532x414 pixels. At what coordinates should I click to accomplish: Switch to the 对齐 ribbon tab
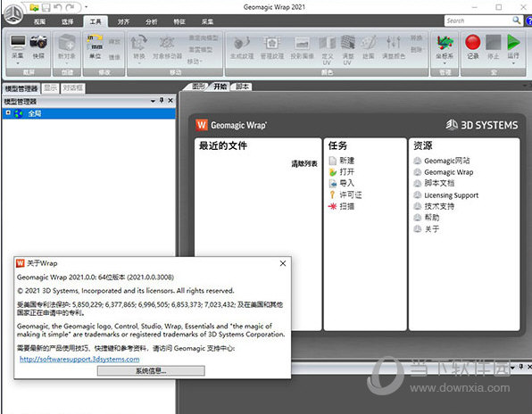(x=123, y=21)
